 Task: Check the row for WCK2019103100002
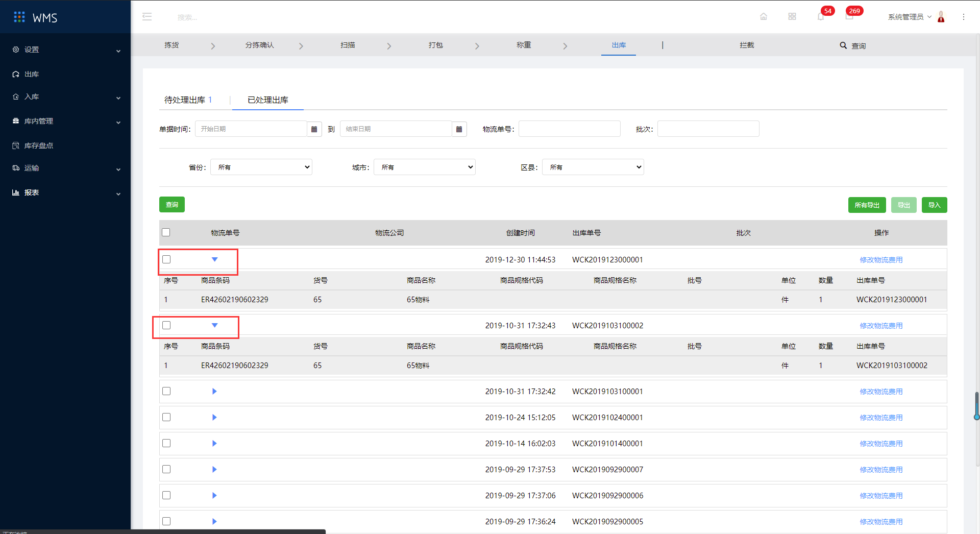[166, 325]
